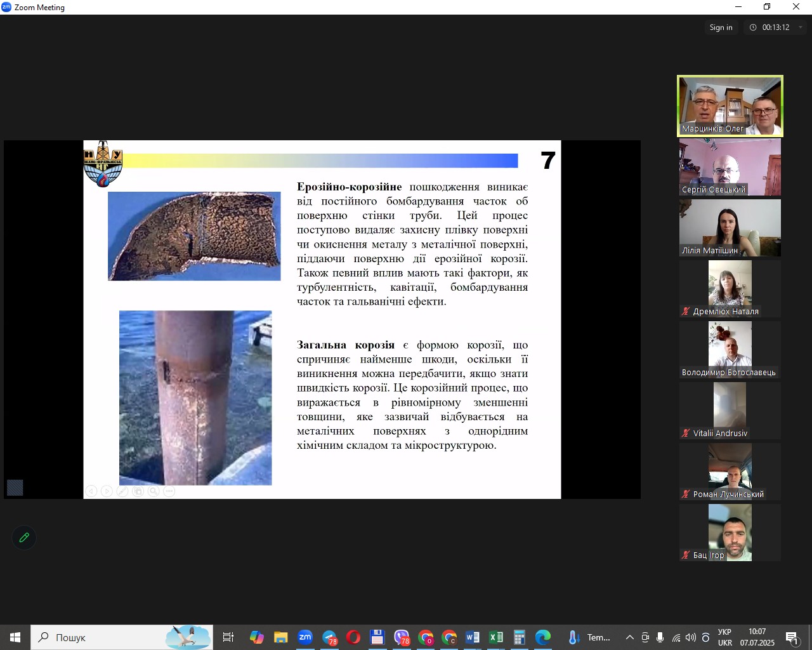Click the Sign in button

click(721, 27)
